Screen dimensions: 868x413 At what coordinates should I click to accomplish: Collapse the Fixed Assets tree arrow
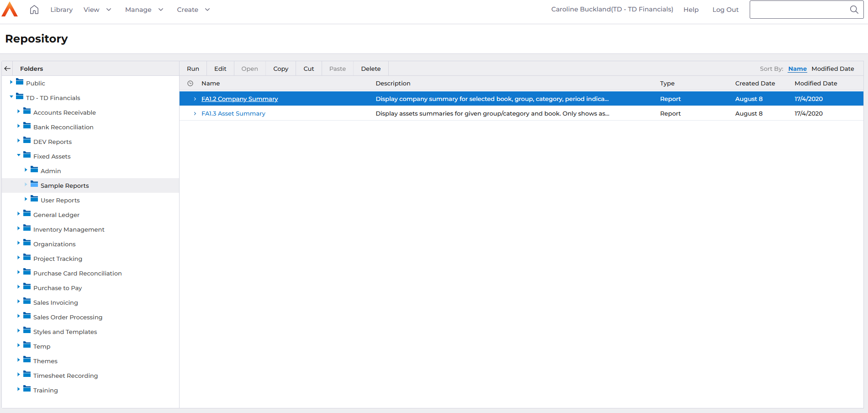point(19,155)
